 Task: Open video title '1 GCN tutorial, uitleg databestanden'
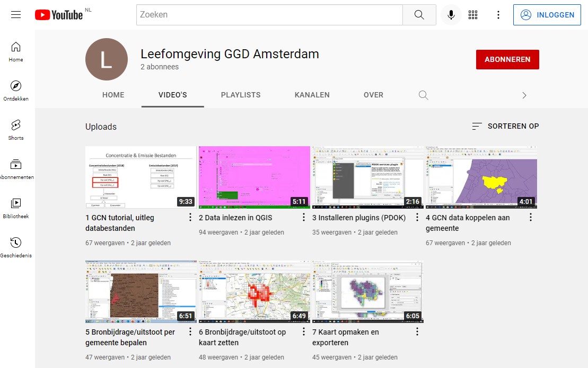point(120,223)
